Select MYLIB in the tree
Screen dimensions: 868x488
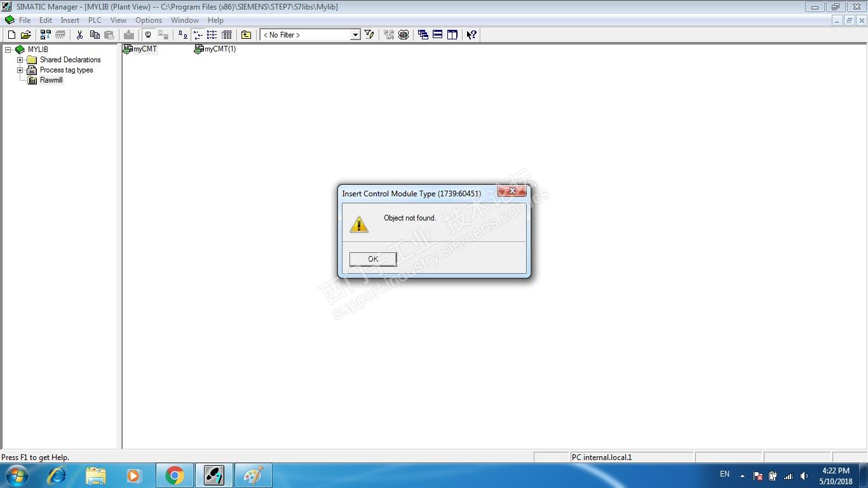37,50
